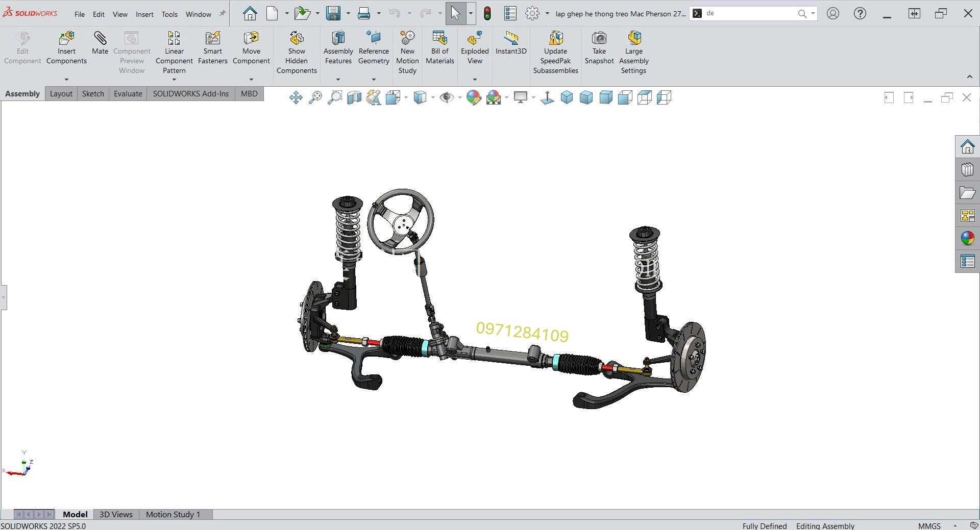The height and width of the screenshot is (530, 980).
Task: Open SOLIDWORKS Resources in task pane
Action: [x=967, y=147]
